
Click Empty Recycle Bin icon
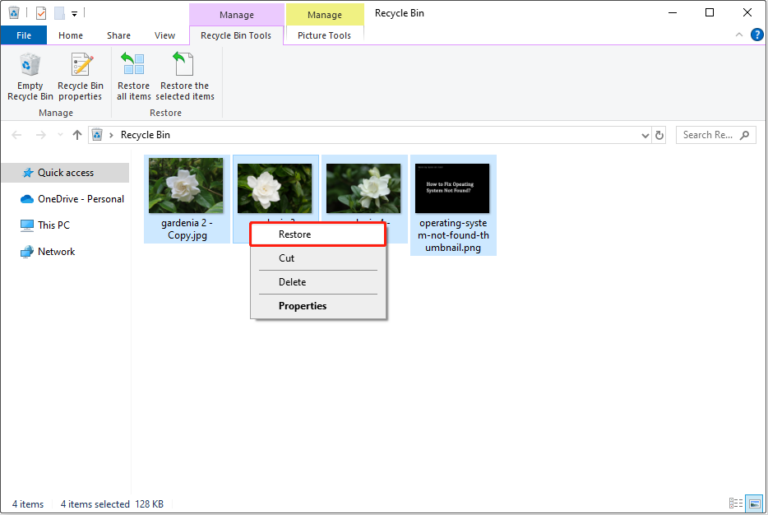pos(30,76)
